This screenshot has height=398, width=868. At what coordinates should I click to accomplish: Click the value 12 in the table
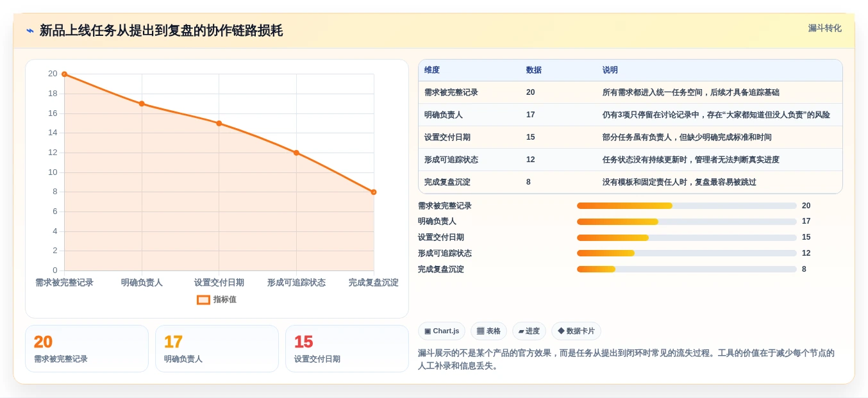(531, 160)
